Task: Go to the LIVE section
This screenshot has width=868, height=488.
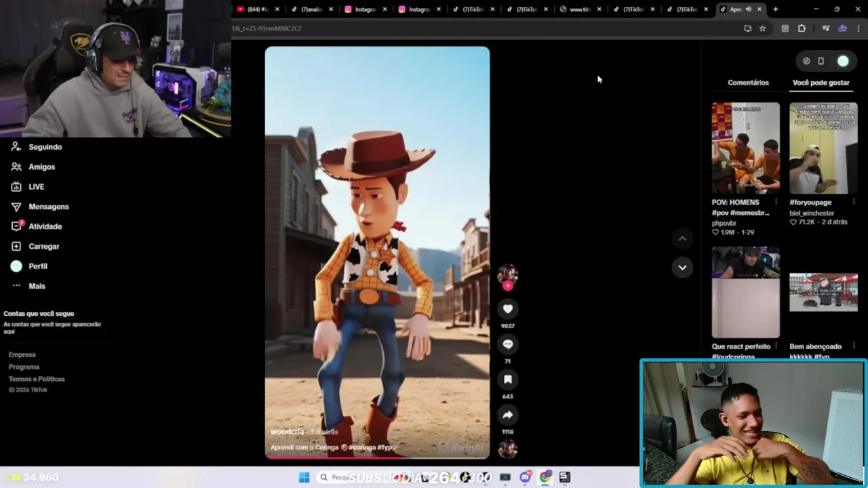Action: [x=36, y=186]
